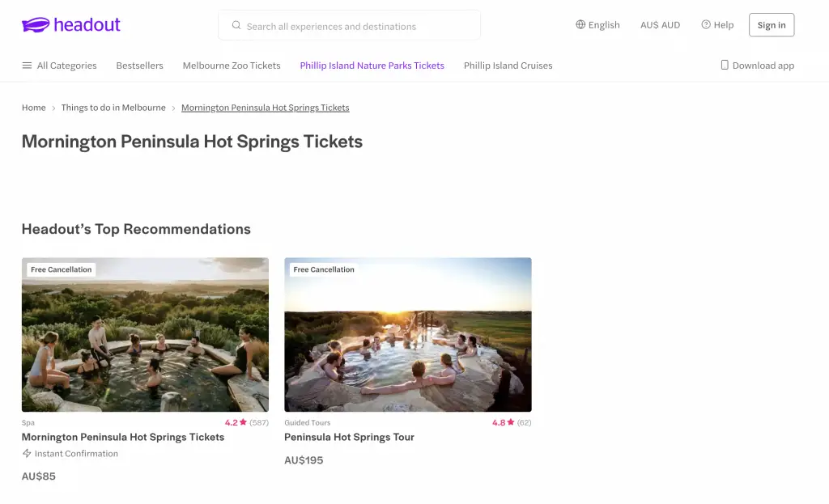Expand the All Categories menu
Screen dimensions: 829x504
point(59,66)
